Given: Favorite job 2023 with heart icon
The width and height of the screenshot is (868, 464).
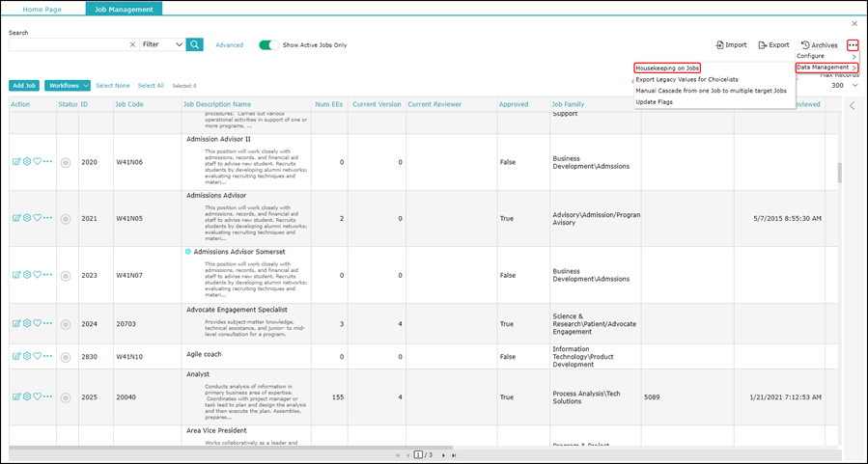Looking at the screenshot, I should 38,275.
